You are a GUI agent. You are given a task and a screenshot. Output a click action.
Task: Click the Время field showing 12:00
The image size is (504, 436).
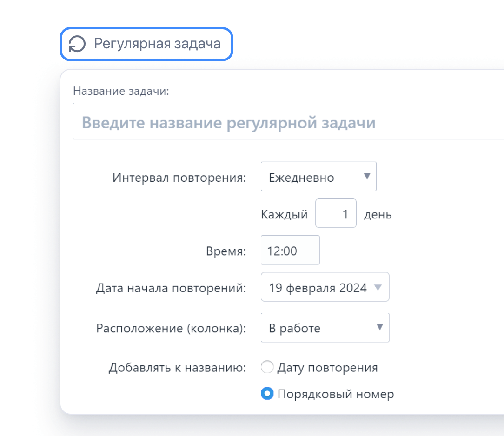point(290,250)
